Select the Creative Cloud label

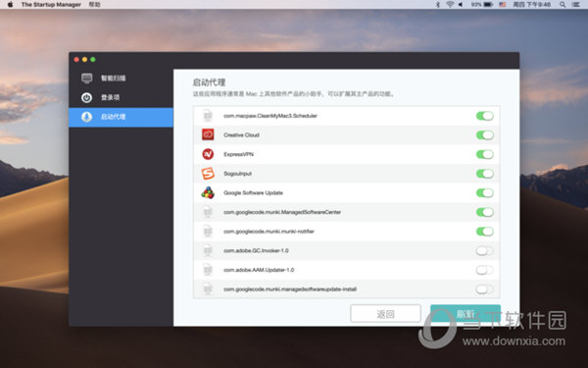[x=241, y=134]
